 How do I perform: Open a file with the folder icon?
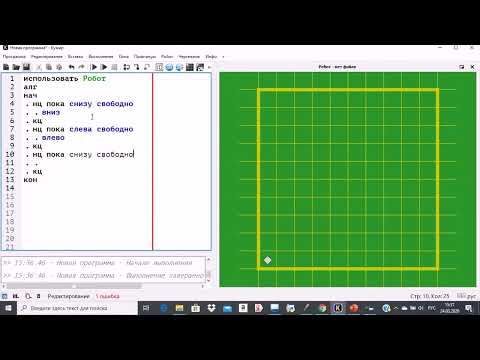click(16, 67)
